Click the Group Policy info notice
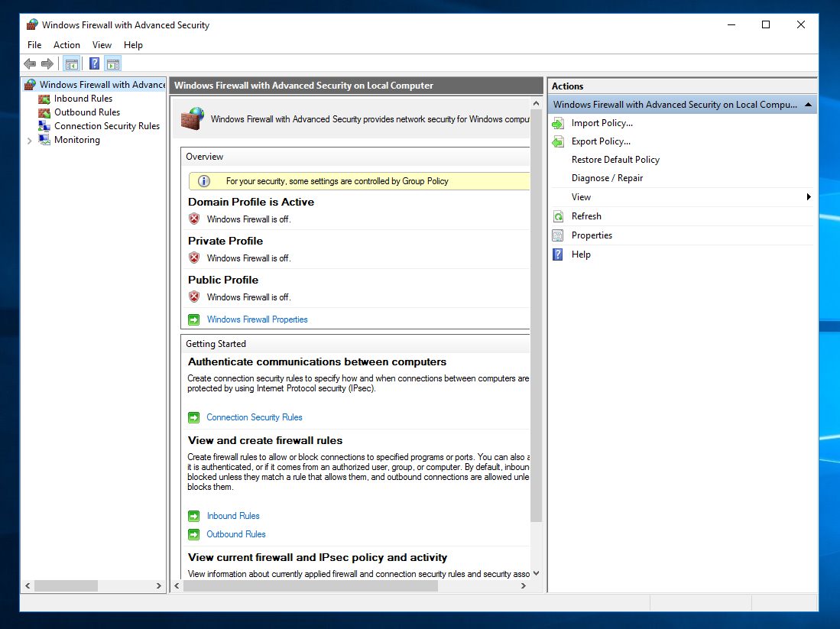 [x=359, y=181]
